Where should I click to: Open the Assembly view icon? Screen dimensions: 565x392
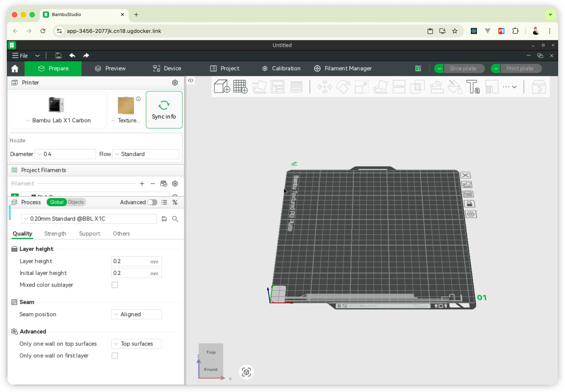(x=539, y=86)
